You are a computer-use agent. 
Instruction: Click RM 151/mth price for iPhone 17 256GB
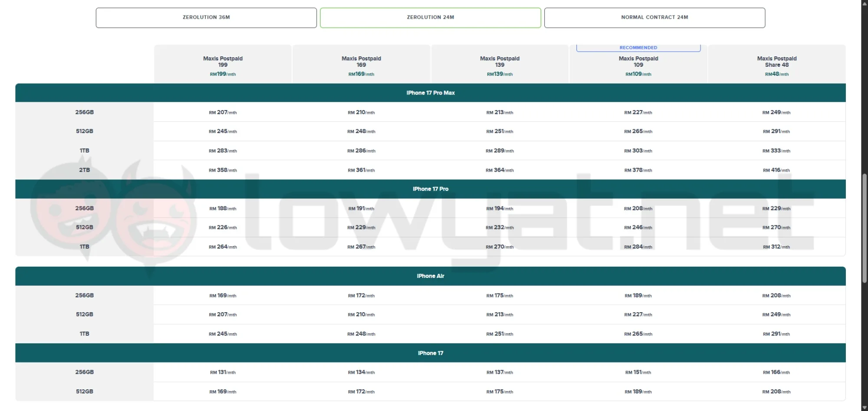(x=638, y=372)
